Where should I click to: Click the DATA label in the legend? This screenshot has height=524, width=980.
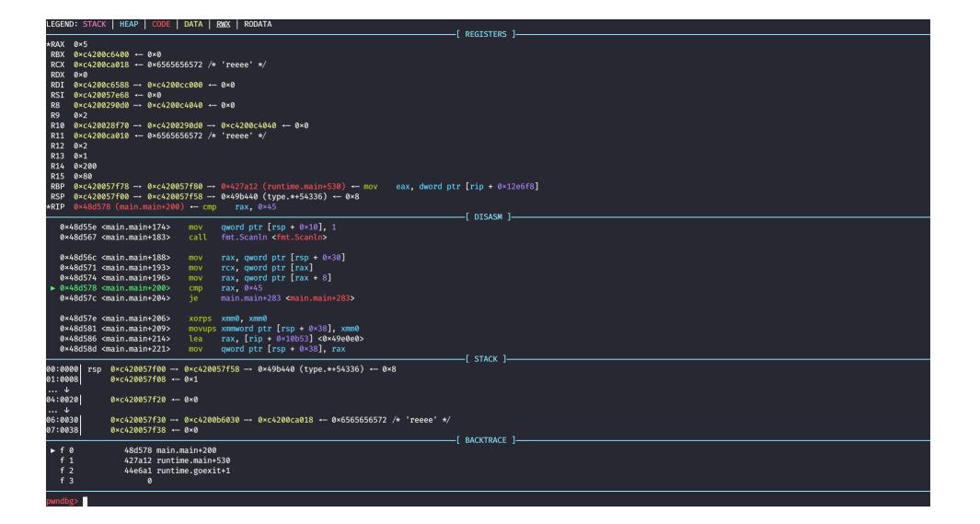[193, 24]
